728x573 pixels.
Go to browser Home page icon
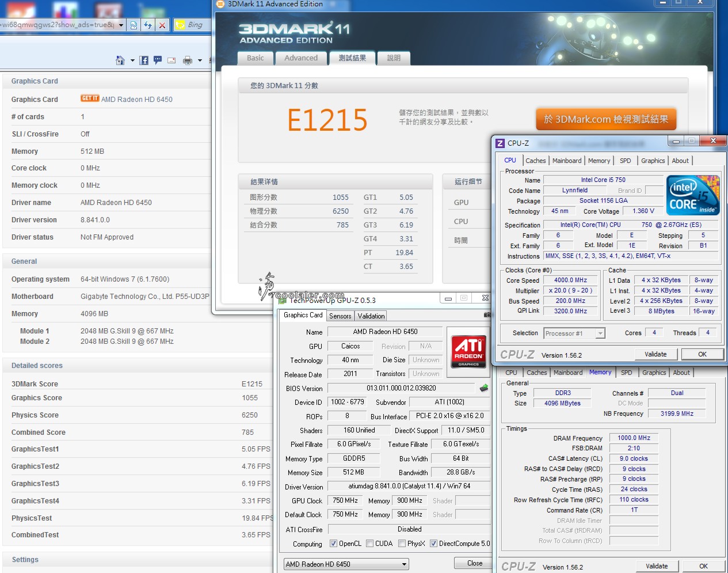click(120, 60)
